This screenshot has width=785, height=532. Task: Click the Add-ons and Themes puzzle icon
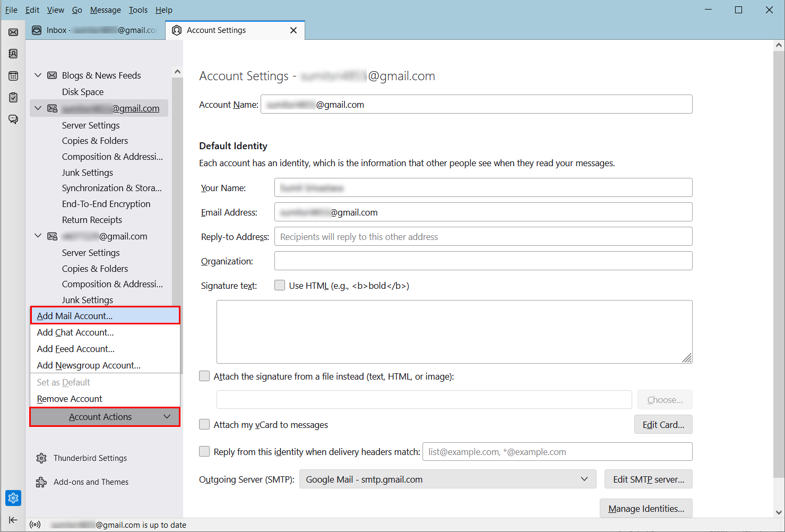tap(41, 482)
